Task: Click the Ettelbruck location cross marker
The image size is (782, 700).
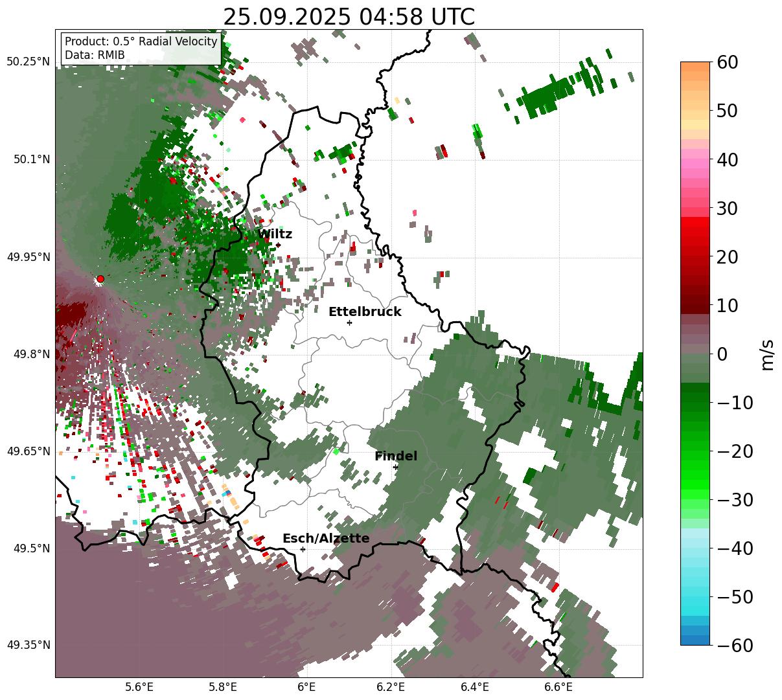Action: (350, 322)
